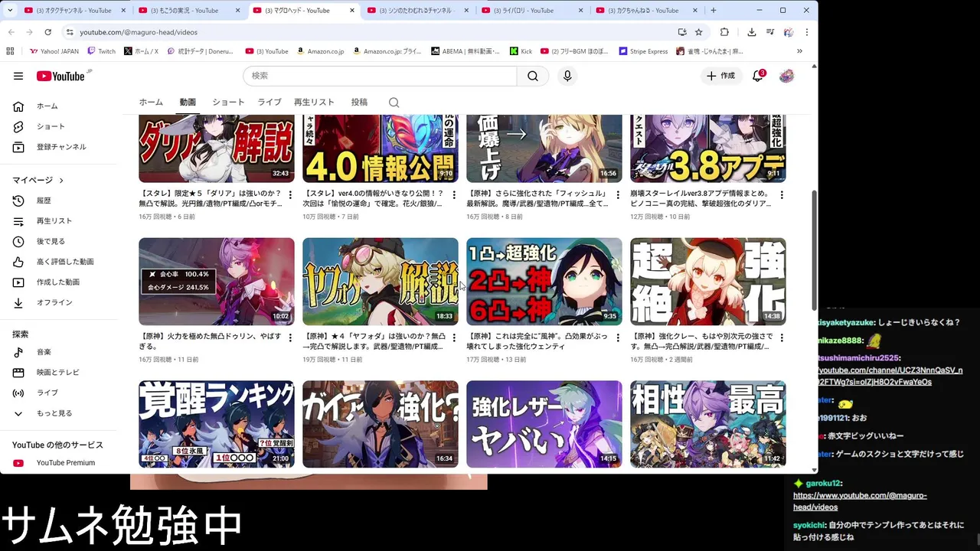Show more bookmarks with the overflow chevron
Screen dimensions: 980x551
(x=799, y=51)
